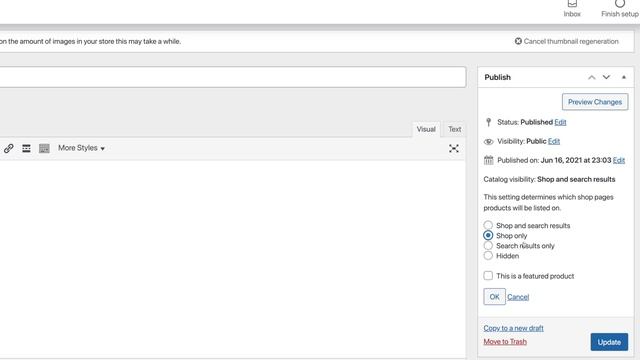Check This is a featured product
This screenshot has width=640, height=360.
point(488,276)
